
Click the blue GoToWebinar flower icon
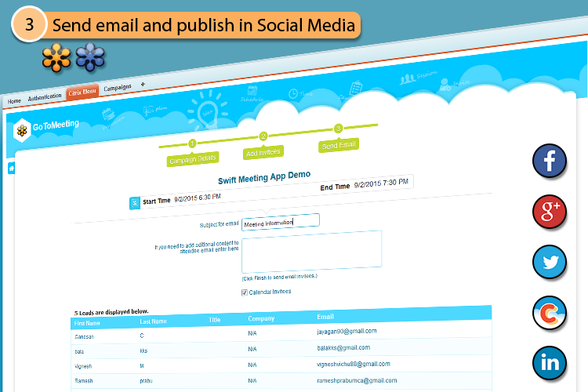(x=90, y=57)
